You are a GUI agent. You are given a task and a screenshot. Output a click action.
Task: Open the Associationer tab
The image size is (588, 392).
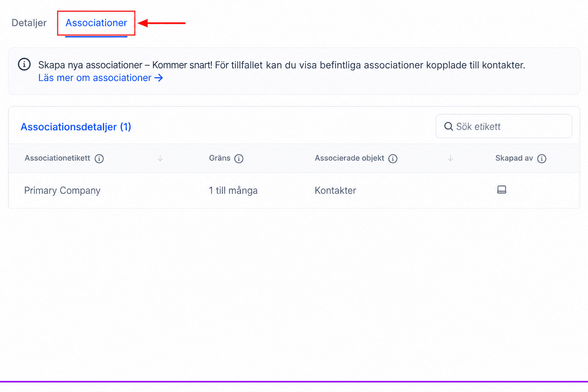96,23
